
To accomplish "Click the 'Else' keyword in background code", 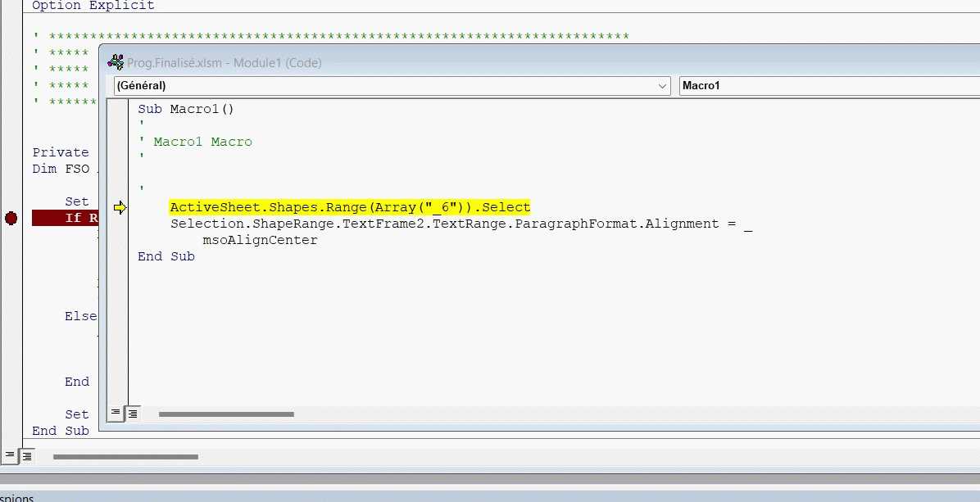I will point(80,316).
